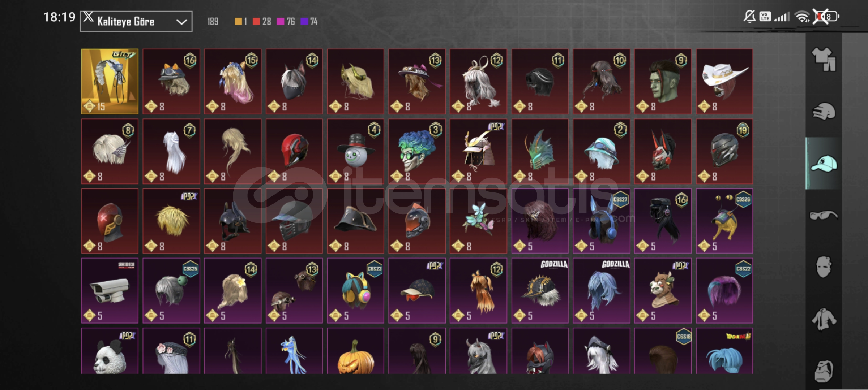The height and width of the screenshot is (390, 868).
Task: Expand the Kaliteye Göre sort dropdown
Action: click(x=136, y=21)
